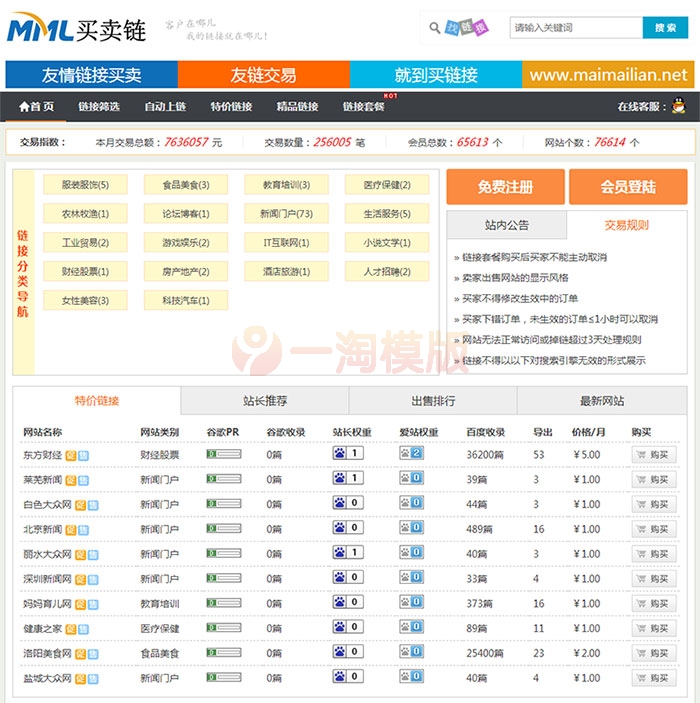700x703 pixels.
Task: Click Google PR bar for 东方财经
Action: [224, 454]
